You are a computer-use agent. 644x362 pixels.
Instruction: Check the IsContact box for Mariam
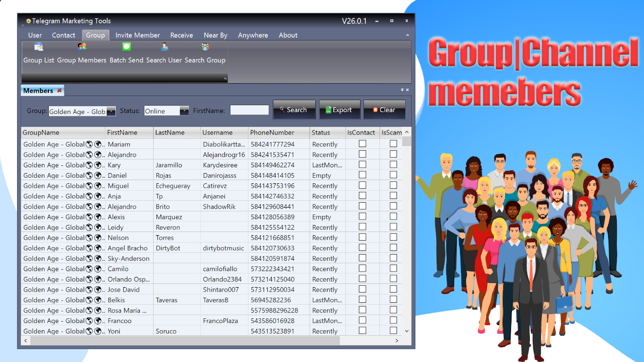point(362,143)
